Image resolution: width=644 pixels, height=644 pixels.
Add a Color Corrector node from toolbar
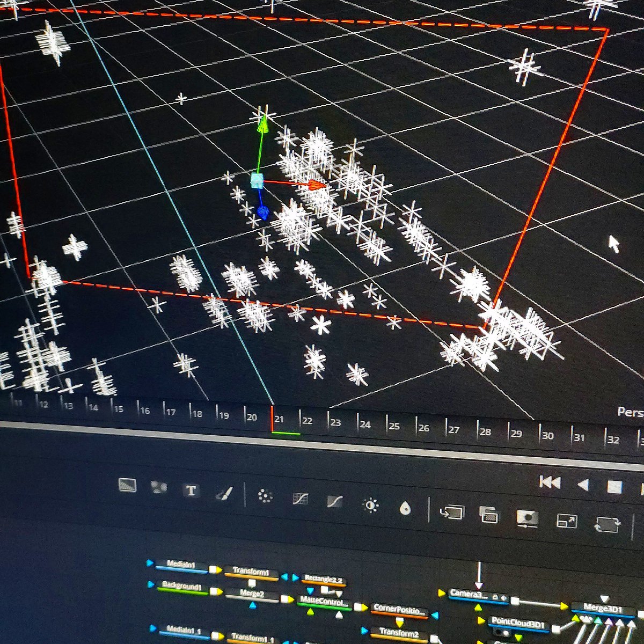(x=265, y=495)
